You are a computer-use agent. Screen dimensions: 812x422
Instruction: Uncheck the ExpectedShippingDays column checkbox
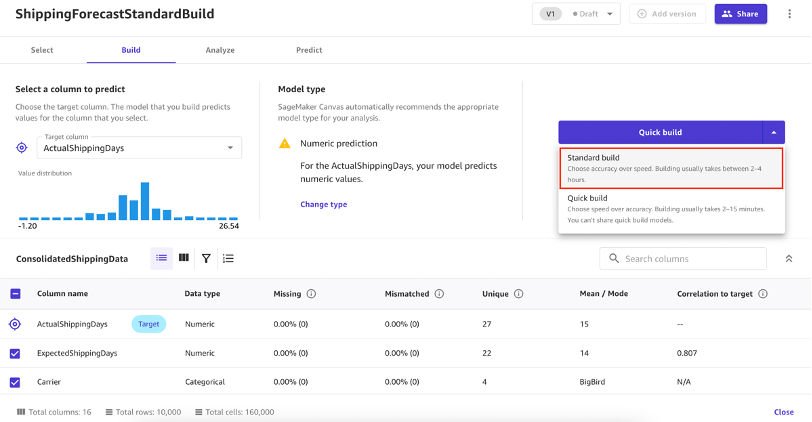(x=15, y=353)
